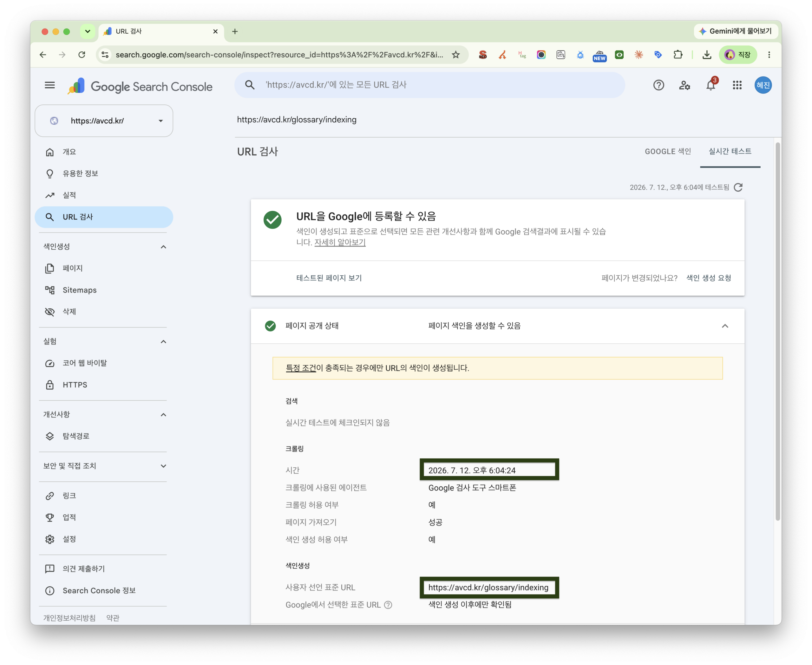Collapse the 개선사항 sidebar section
Image resolution: width=812 pixels, height=665 pixels.
tap(163, 414)
